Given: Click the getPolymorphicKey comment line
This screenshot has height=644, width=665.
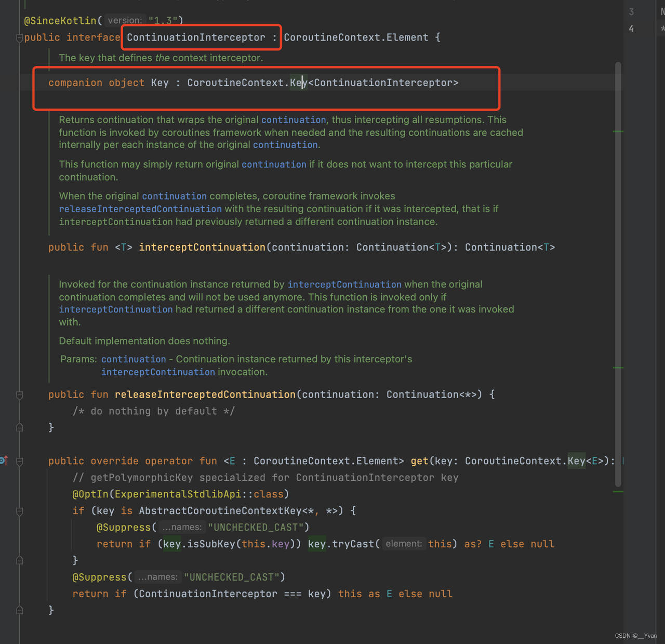Looking at the screenshot, I should pyautogui.click(x=265, y=478).
